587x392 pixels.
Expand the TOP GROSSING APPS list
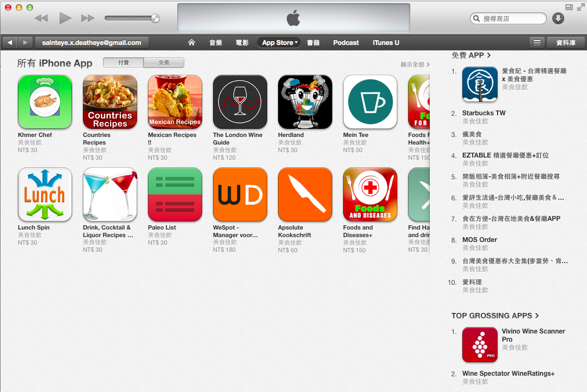point(495,316)
